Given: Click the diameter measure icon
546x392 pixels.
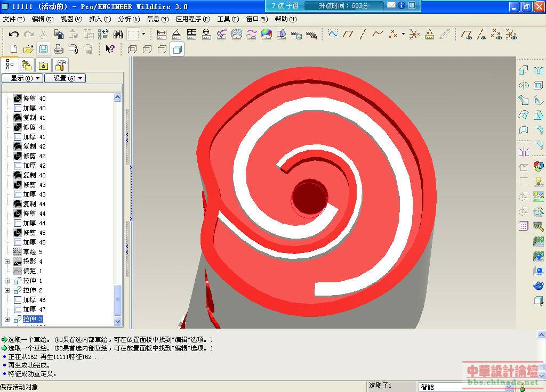Looking at the screenshot, I should point(206,34).
